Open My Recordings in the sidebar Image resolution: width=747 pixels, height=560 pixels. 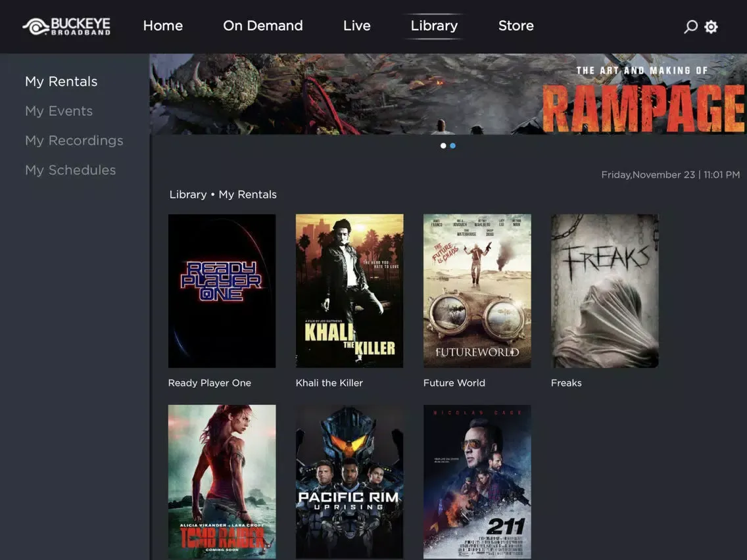click(x=74, y=141)
